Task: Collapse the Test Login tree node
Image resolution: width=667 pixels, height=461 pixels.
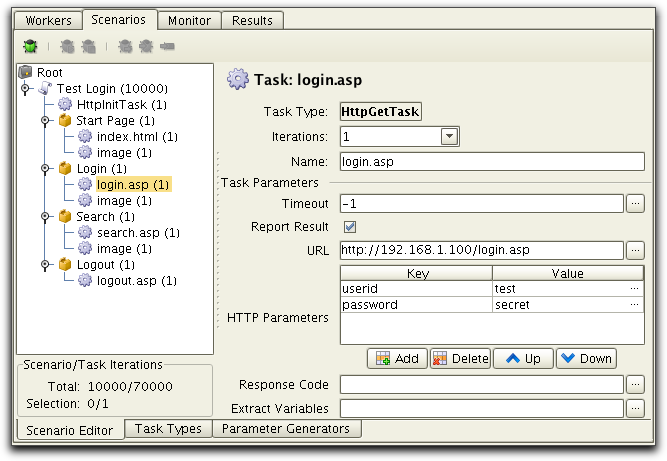Action: click(x=25, y=88)
